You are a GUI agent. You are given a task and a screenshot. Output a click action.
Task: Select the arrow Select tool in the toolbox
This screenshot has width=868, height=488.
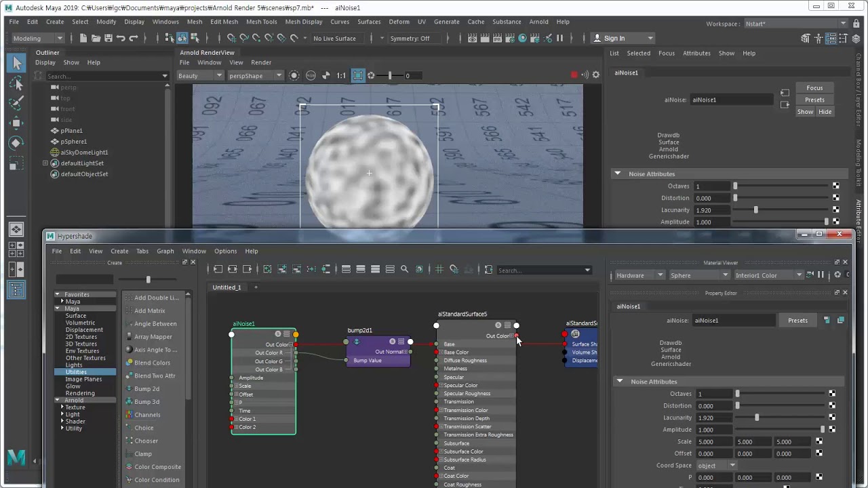[x=17, y=63]
